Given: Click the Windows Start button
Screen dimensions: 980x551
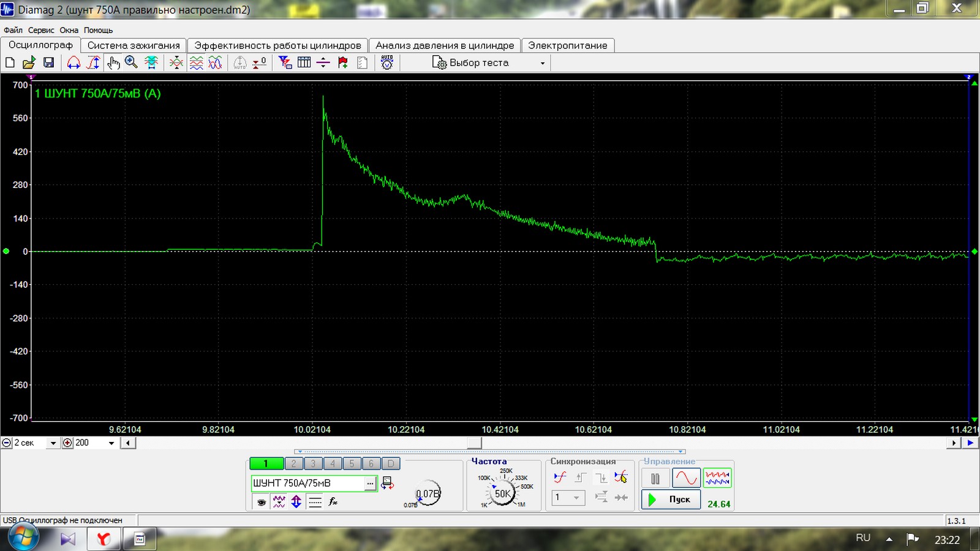Looking at the screenshot, I should (23, 538).
